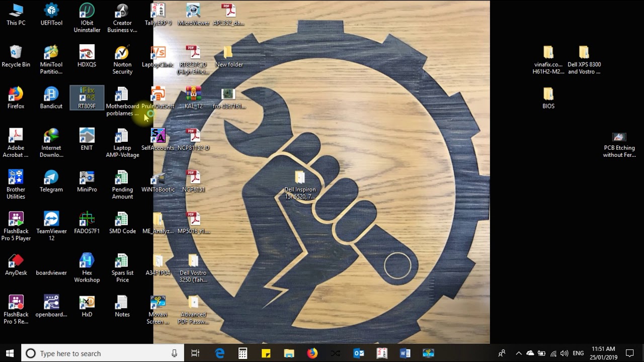Focus the taskbar search box

[x=103, y=353]
